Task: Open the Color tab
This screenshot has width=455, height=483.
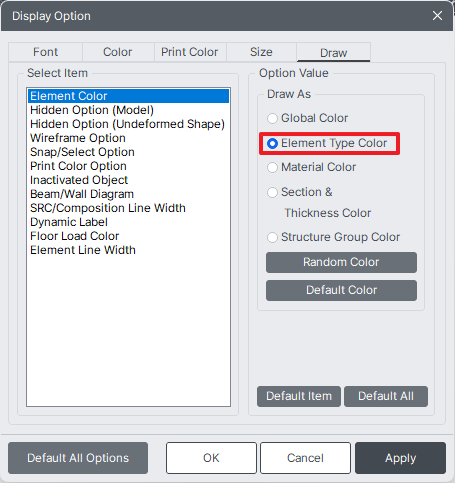Action: [x=118, y=52]
